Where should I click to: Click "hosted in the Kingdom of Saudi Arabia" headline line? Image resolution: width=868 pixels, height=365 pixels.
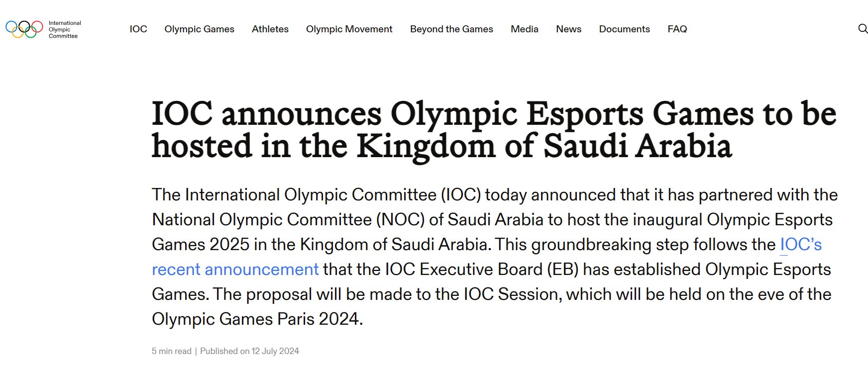tap(441, 146)
